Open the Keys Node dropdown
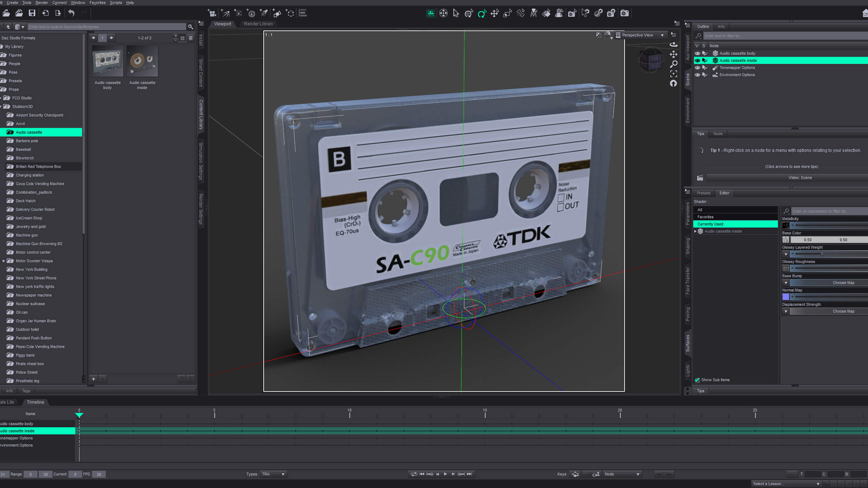Screen dimensions: 868x488 (x=622, y=474)
